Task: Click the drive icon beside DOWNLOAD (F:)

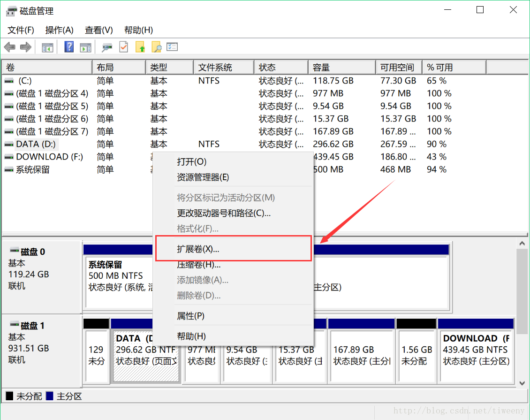Action: point(9,157)
